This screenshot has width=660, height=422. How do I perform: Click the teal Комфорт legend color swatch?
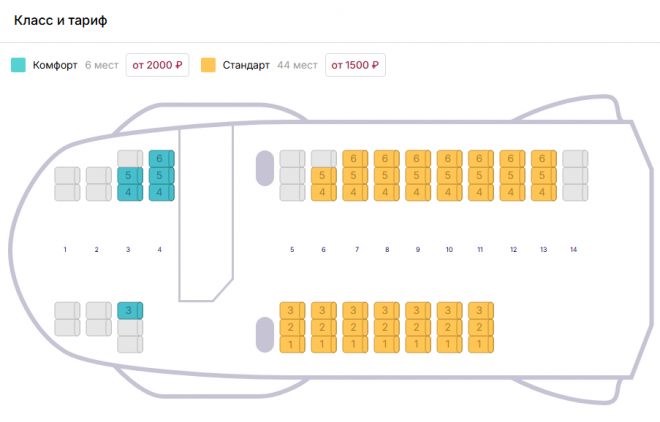click(19, 66)
